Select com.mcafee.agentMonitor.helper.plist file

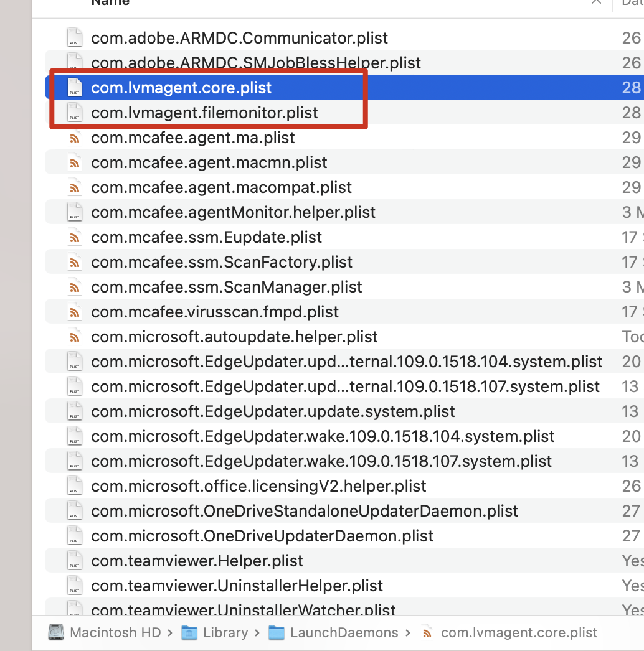(233, 213)
